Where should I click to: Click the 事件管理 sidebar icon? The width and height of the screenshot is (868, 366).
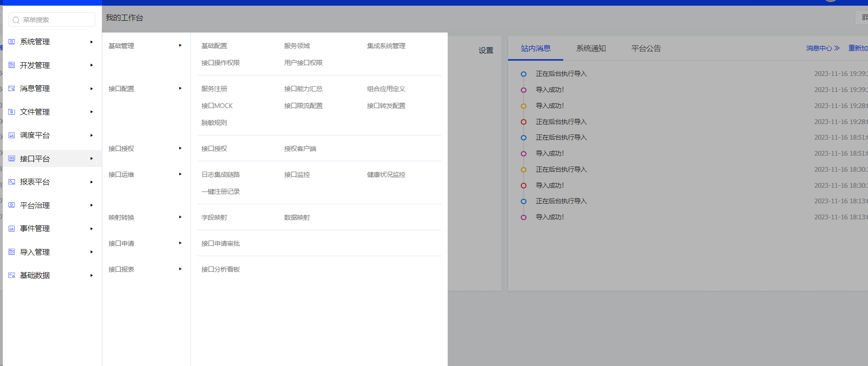[12, 228]
